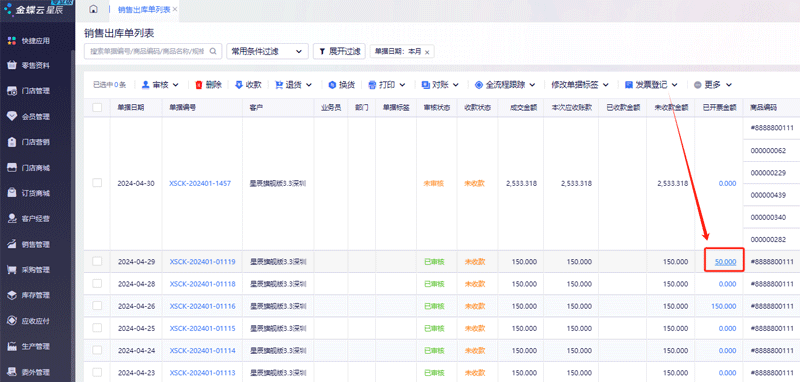Click 未审核 status in row XSCK-202401-1457

pos(434,183)
